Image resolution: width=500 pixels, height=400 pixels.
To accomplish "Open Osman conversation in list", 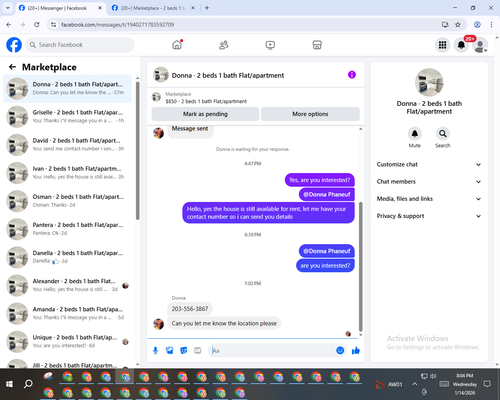I will click(67, 201).
